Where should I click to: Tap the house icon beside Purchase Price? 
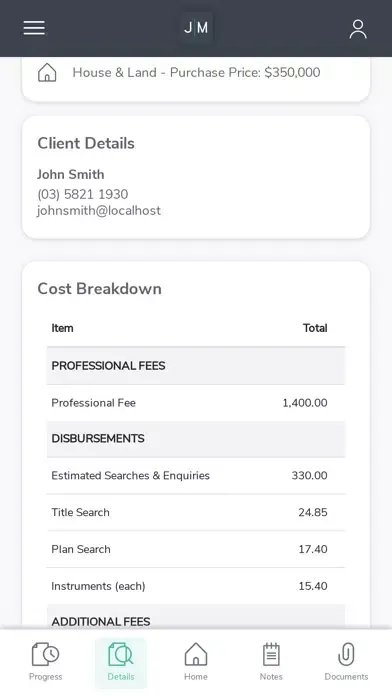(47, 73)
